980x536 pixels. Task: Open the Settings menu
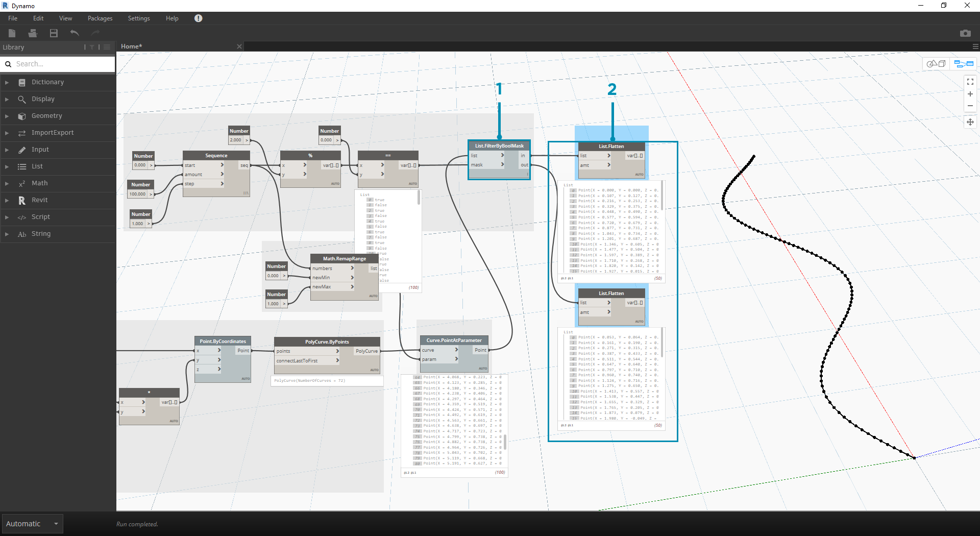[139, 18]
